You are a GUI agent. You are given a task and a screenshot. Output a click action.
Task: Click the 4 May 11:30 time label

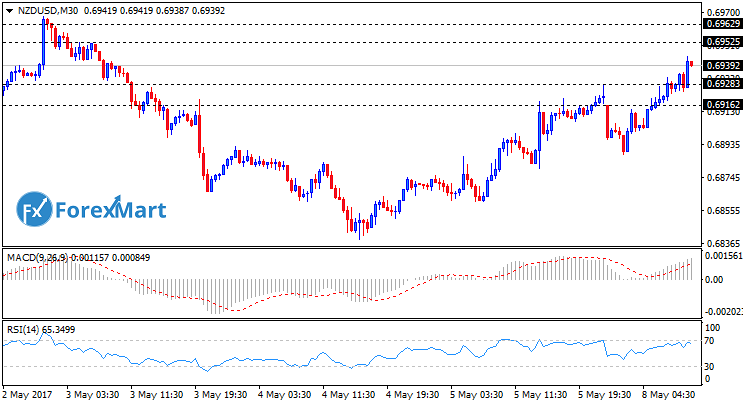pos(347,395)
